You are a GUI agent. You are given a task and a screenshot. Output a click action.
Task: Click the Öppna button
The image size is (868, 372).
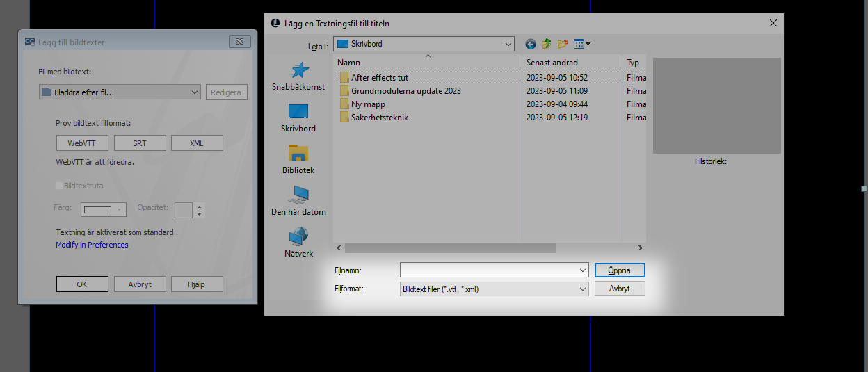click(620, 270)
